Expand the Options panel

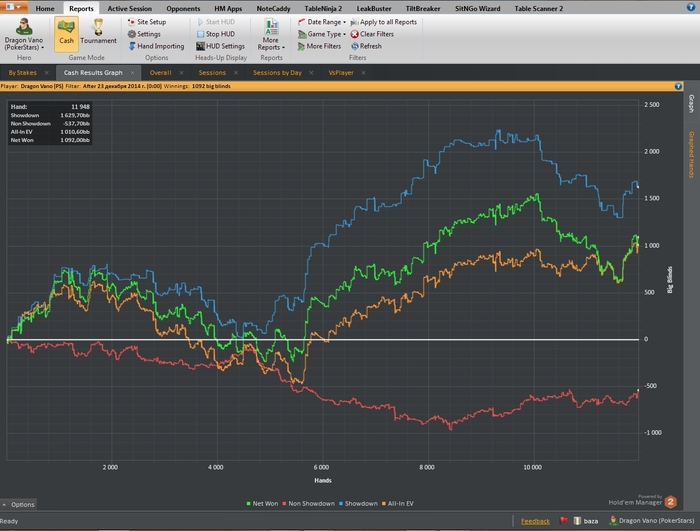click(x=18, y=504)
